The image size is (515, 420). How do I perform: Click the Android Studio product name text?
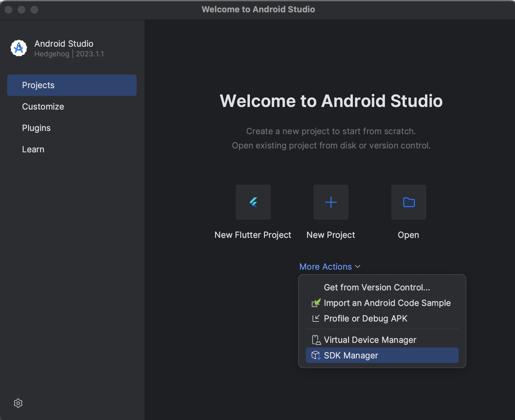(x=64, y=44)
